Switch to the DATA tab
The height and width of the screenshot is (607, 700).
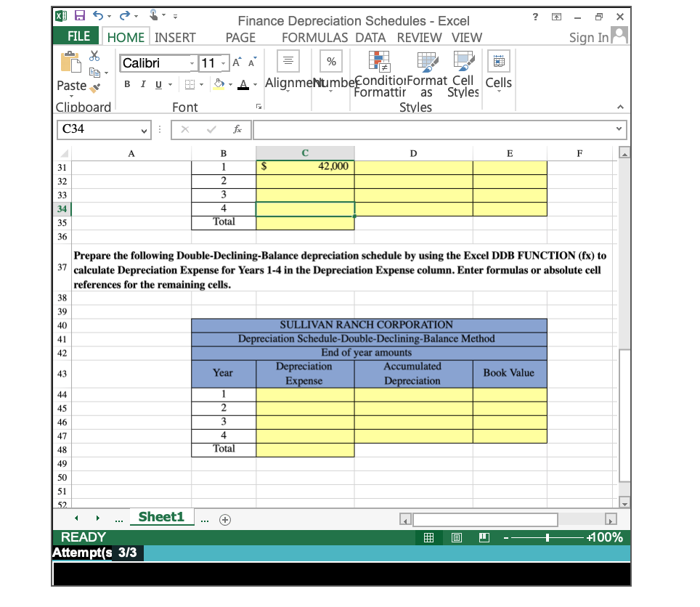point(370,38)
